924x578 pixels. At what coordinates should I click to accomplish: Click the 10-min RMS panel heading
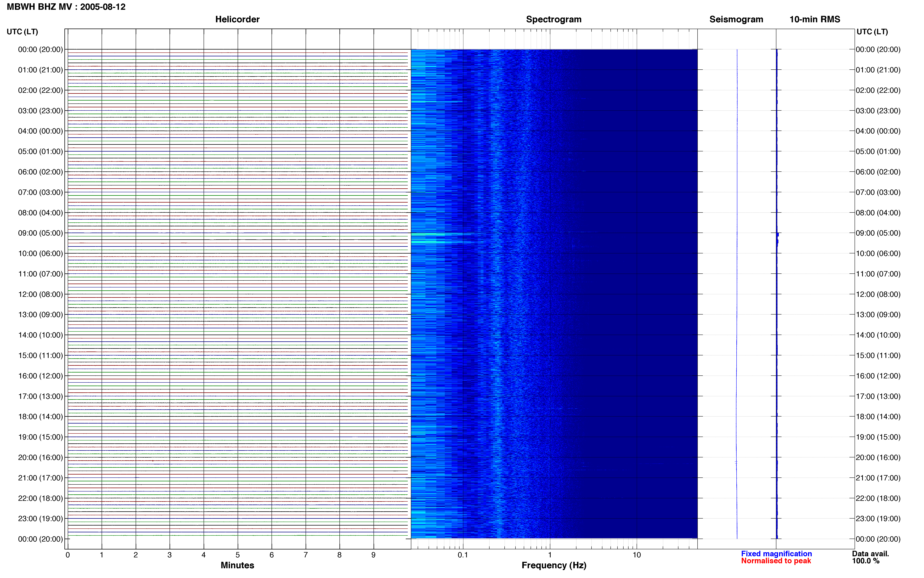(815, 19)
